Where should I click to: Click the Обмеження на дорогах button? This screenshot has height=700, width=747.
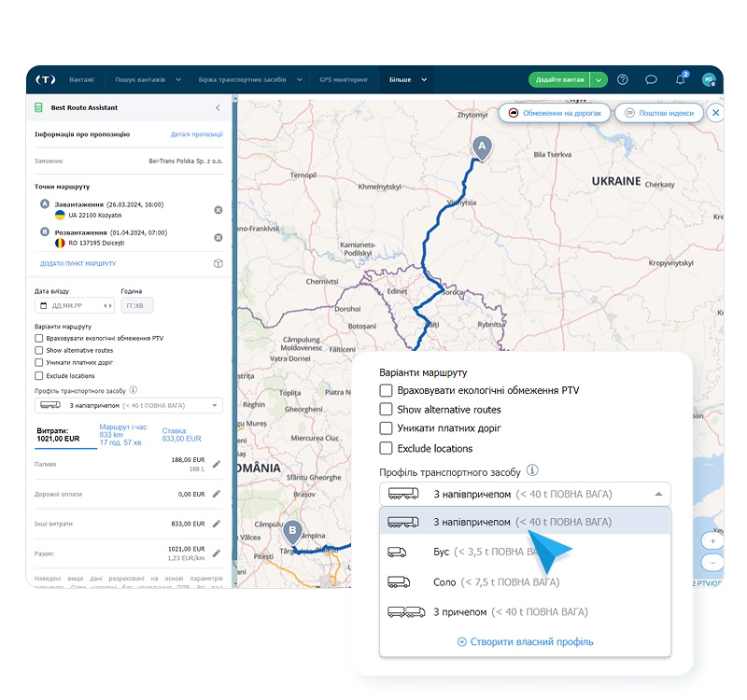point(555,113)
